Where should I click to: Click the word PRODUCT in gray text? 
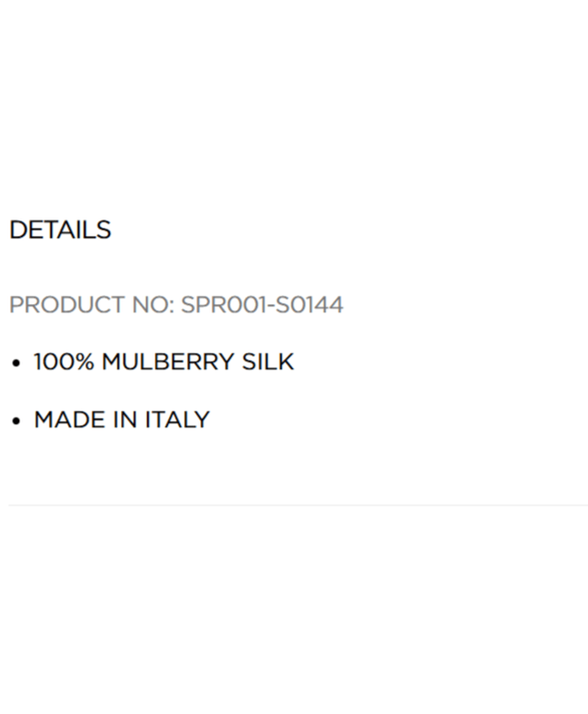click(67, 305)
